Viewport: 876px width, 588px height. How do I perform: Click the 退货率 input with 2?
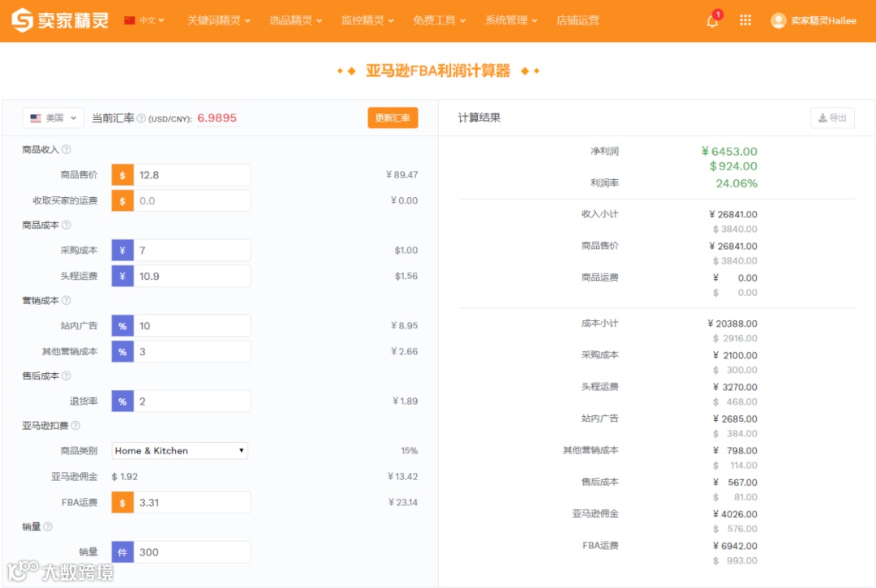(191, 401)
